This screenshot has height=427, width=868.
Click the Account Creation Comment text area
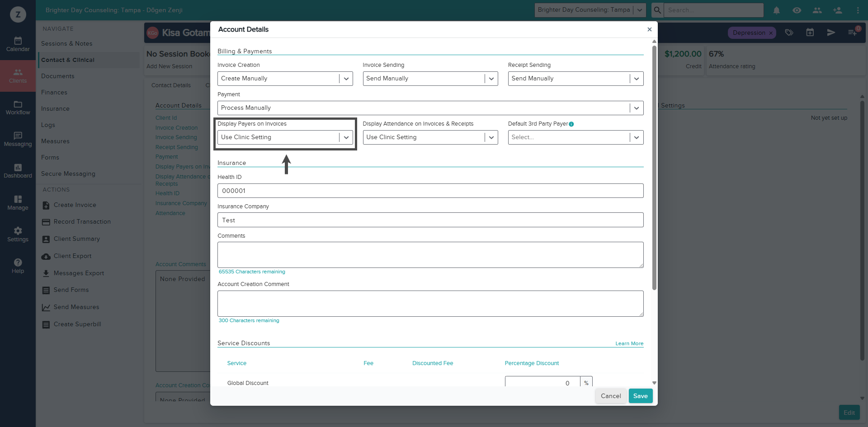pyautogui.click(x=430, y=304)
